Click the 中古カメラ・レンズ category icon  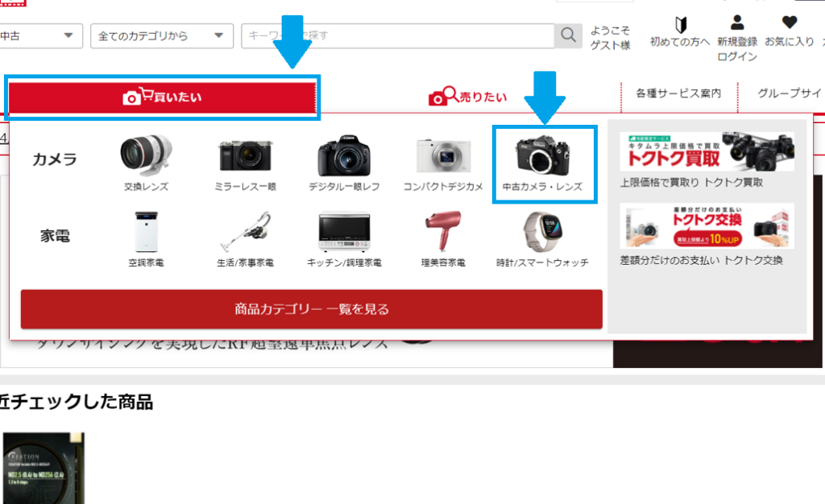[545, 155]
